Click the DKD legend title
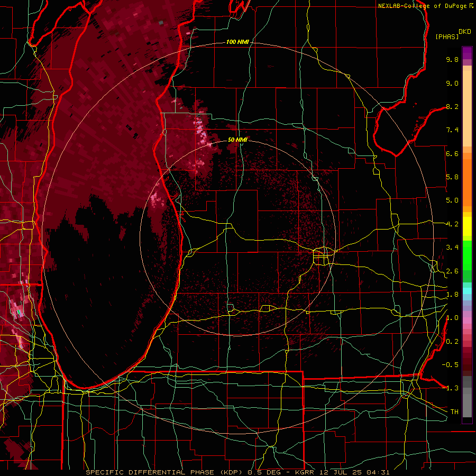The image size is (476, 476). click(x=464, y=32)
